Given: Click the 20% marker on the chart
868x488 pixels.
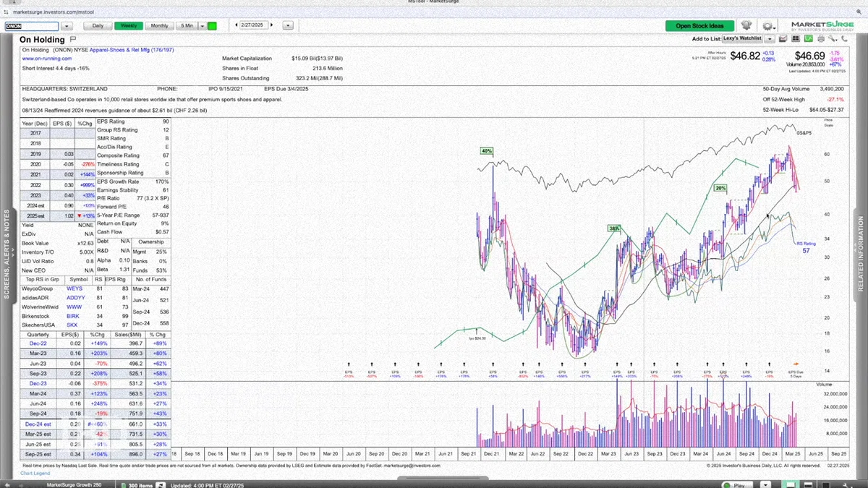Looking at the screenshot, I should 720,187.
